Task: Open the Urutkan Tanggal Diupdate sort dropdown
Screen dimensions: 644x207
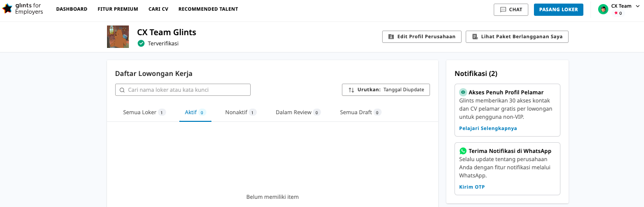Action: [x=386, y=90]
